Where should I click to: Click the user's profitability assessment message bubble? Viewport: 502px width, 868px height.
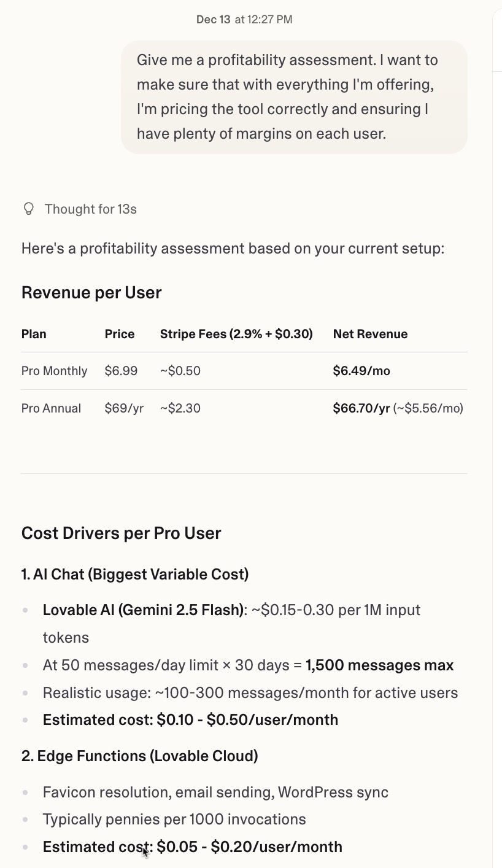(294, 97)
